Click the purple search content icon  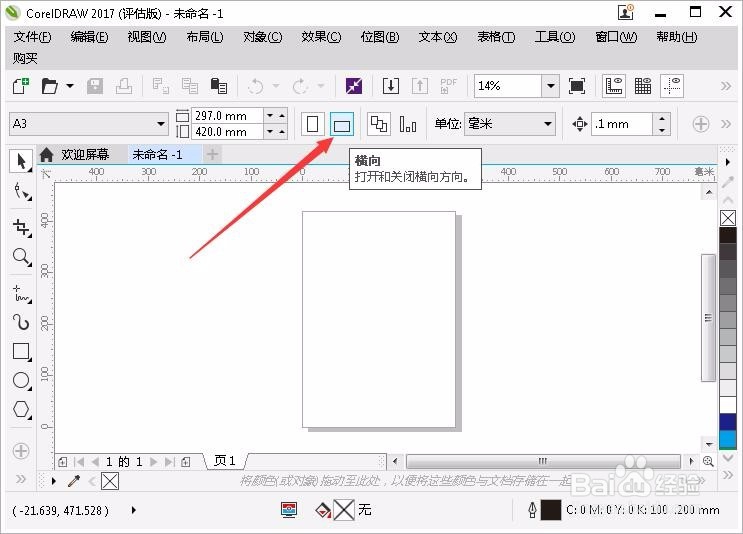tap(353, 86)
